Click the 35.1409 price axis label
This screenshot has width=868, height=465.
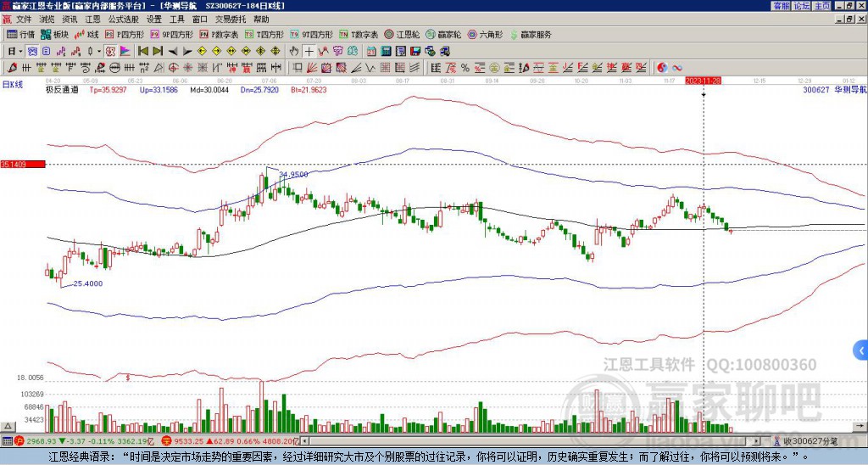coord(23,164)
